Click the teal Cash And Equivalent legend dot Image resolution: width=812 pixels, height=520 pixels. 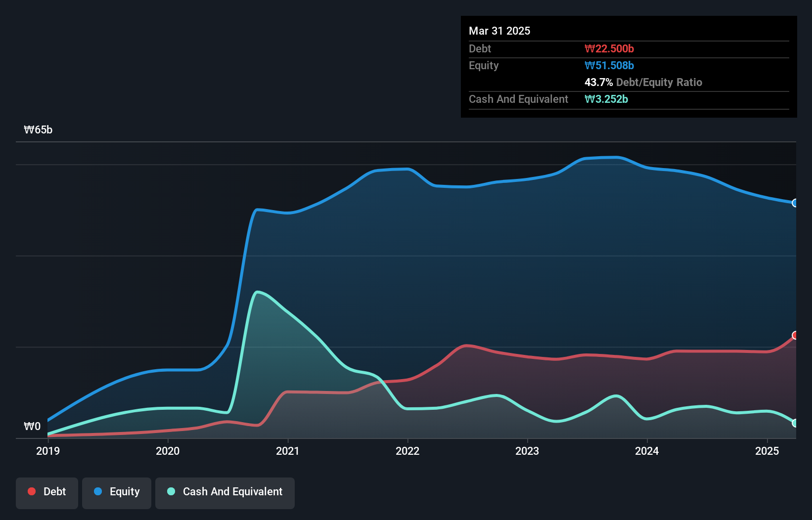point(171,491)
